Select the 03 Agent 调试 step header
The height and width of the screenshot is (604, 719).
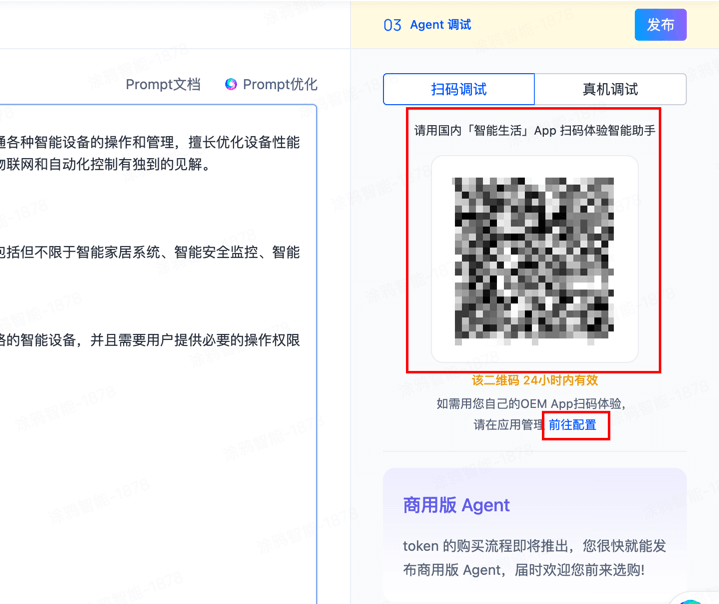pos(427,25)
